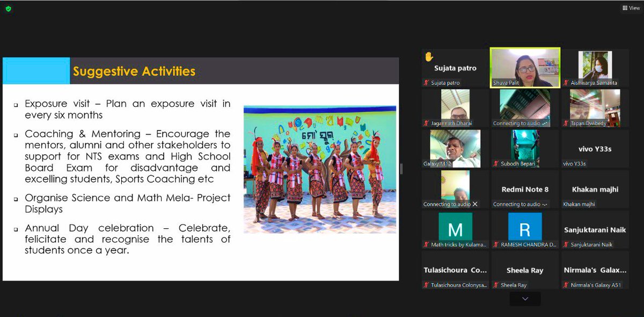This screenshot has height=317, width=644.
Task: Click the muted mic icon beside Sujata patro
Action: [427, 83]
